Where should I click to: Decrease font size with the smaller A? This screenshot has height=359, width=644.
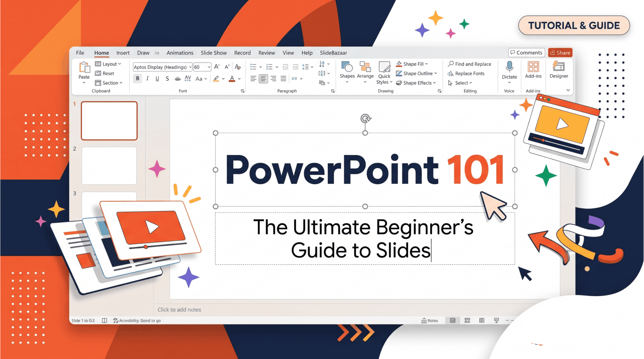click(227, 67)
